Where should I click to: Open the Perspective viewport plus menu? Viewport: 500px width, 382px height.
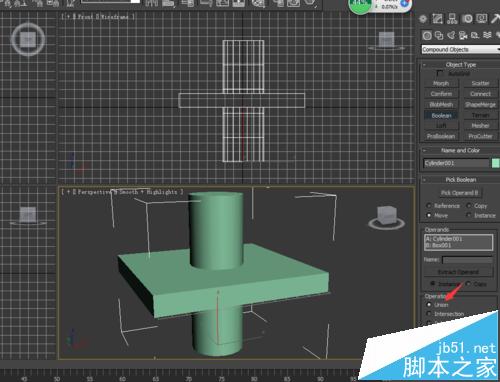coord(68,192)
